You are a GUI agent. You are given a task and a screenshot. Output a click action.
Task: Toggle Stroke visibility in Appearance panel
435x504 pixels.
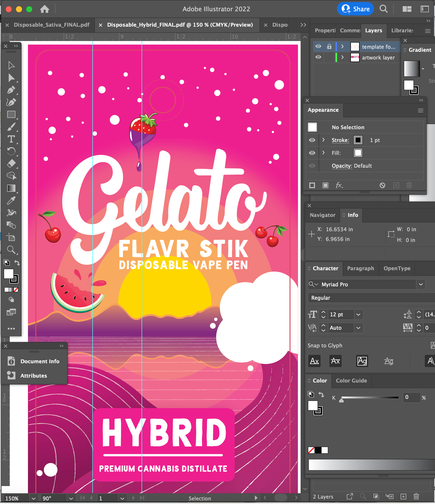[x=312, y=140]
